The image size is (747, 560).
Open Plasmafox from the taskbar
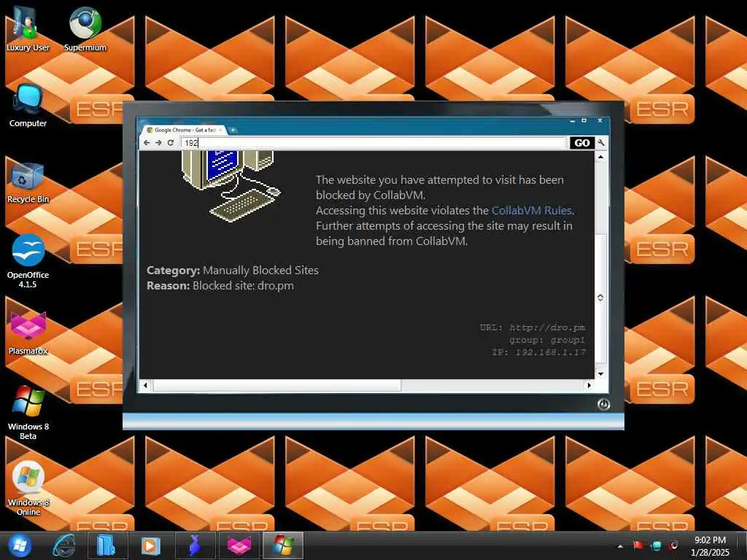click(x=239, y=545)
